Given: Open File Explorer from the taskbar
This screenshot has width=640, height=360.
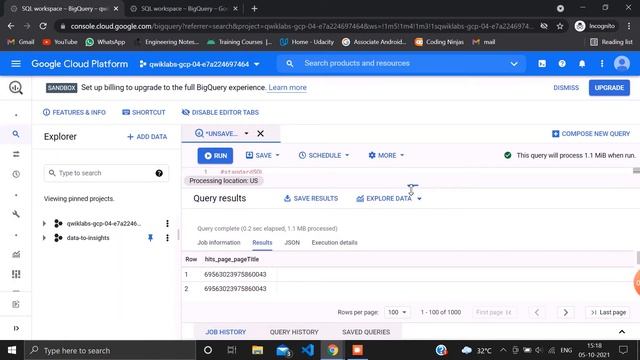Looking at the screenshot, I should click(257, 350).
